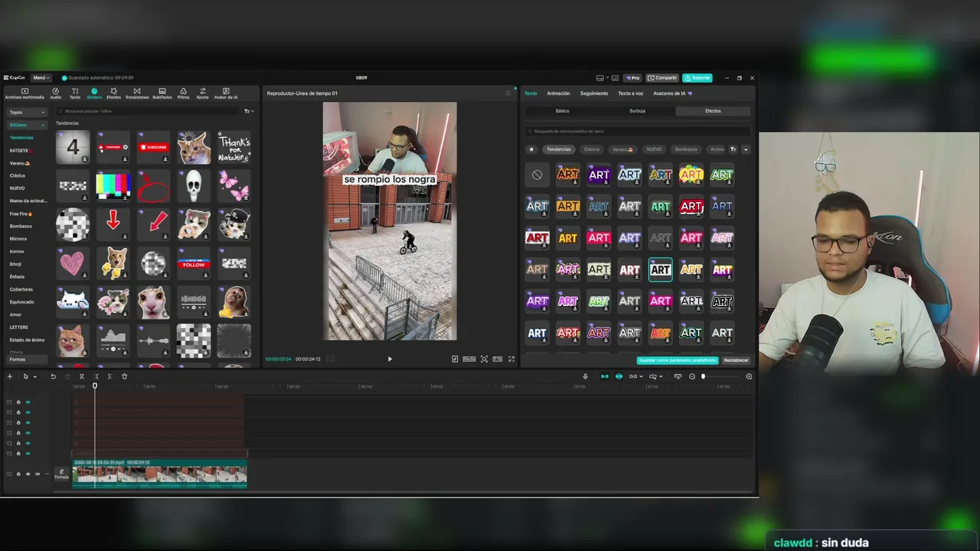
Task: Show favorite text effects with the star icon
Action: (532, 149)
